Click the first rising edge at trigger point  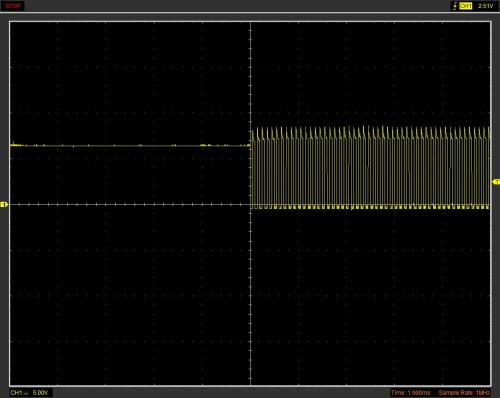(252, 168)
